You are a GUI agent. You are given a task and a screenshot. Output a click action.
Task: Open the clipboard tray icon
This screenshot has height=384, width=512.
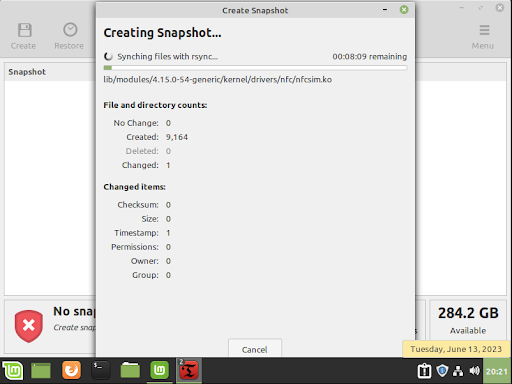424,371
